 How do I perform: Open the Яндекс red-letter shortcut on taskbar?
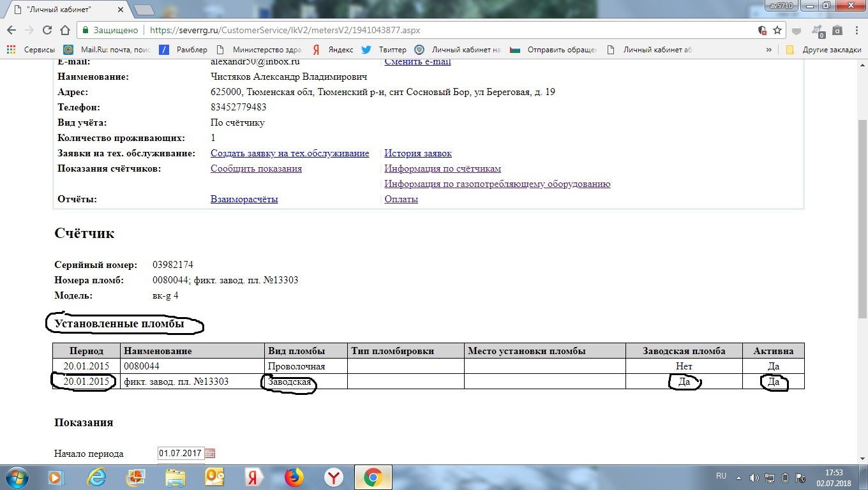tap(254, 477)
